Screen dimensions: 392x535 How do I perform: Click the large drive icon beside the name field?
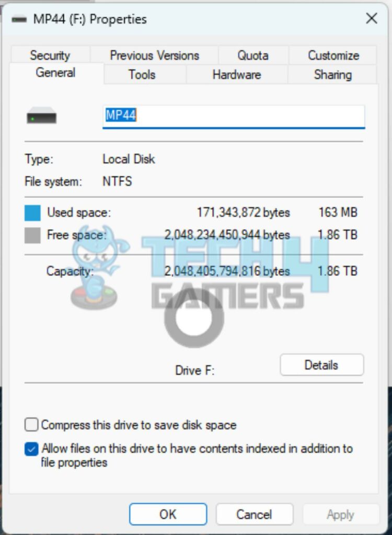42,115
